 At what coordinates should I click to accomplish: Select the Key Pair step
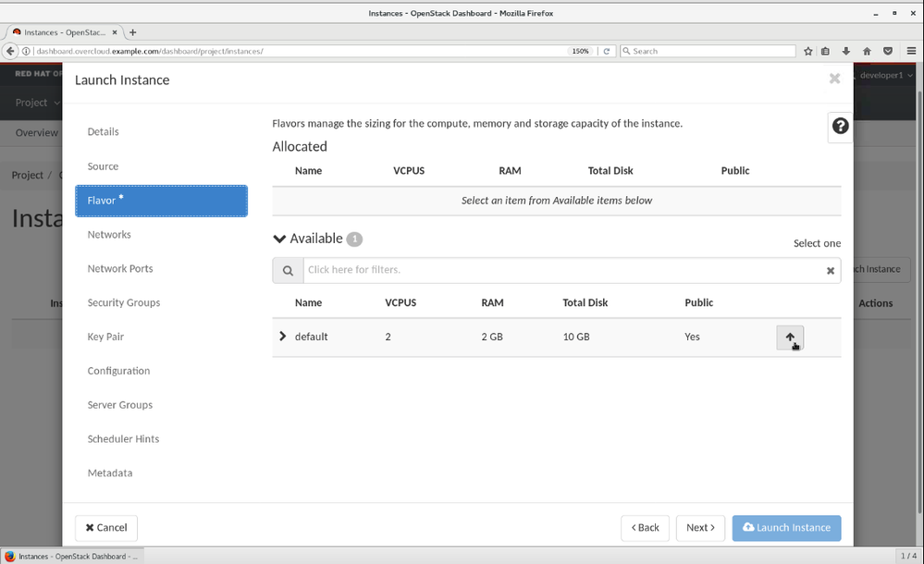click(x=105, y=337)
